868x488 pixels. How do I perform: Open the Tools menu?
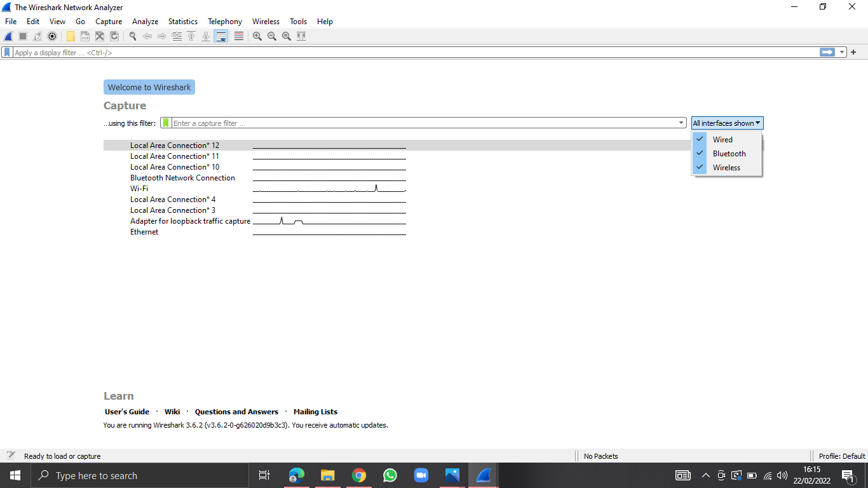(298, 22)
